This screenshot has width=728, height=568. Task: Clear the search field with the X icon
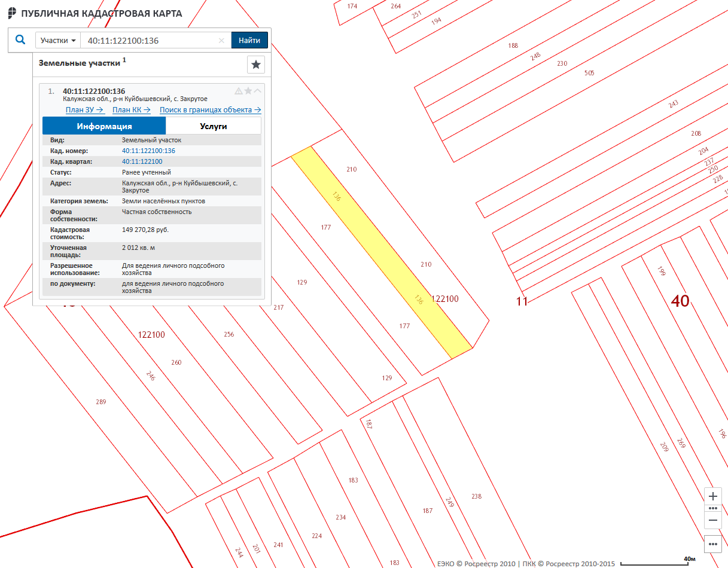click(x=221, y=41)
